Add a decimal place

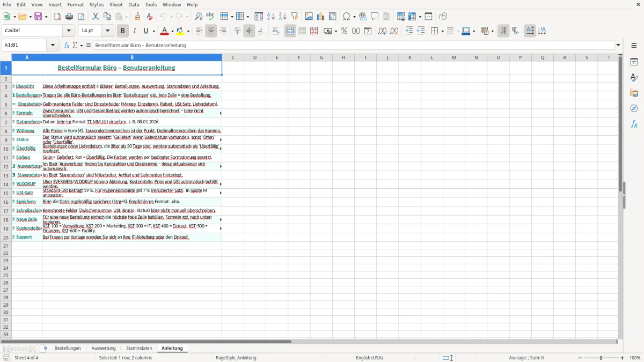[x=382, y=31]
